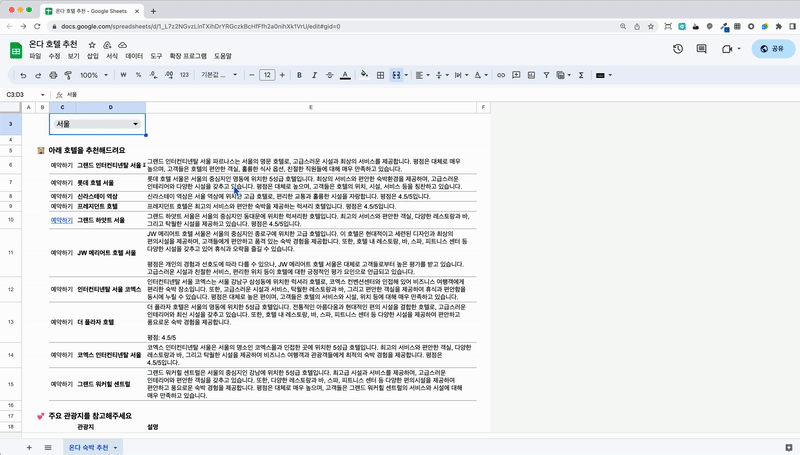
Task: Open the comments panel icon
Action: point(702,48)
